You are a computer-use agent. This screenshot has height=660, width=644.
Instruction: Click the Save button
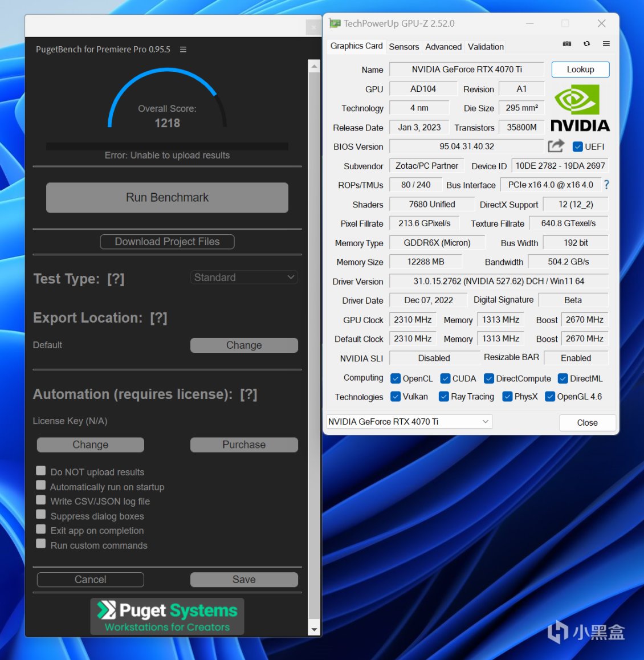tap(244, 580)
